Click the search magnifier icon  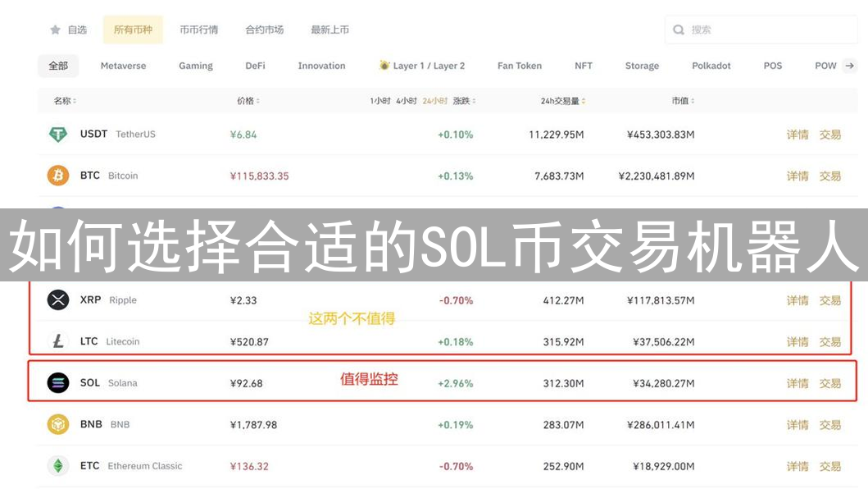tap(678, 30)
